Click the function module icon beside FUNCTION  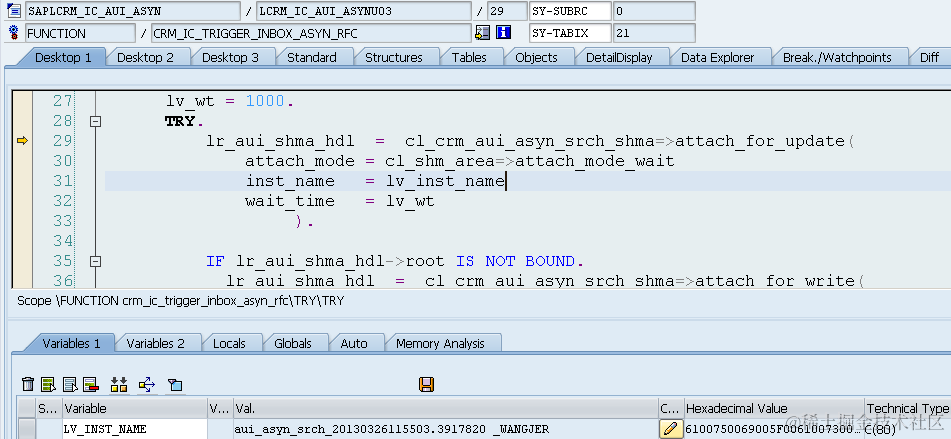coord(13,33)
